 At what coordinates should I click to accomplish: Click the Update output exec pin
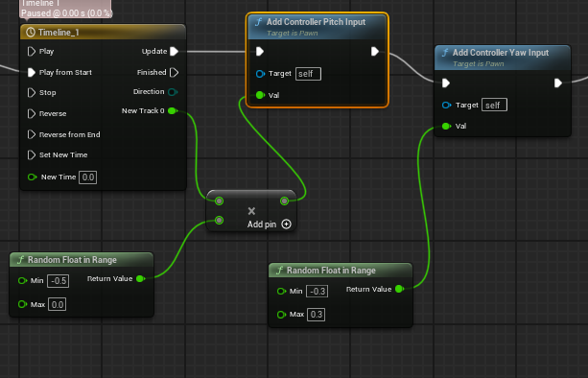174,52
